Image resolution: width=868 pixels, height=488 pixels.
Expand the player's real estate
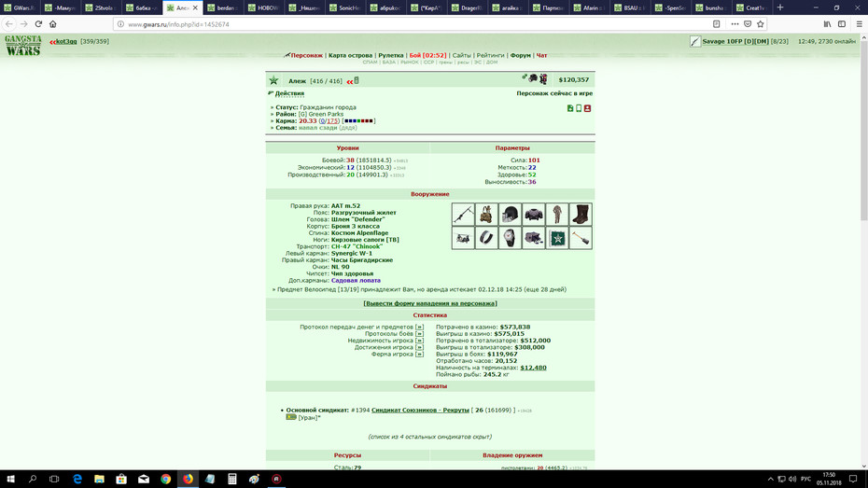pyautogui.click(x=419, y=341)
